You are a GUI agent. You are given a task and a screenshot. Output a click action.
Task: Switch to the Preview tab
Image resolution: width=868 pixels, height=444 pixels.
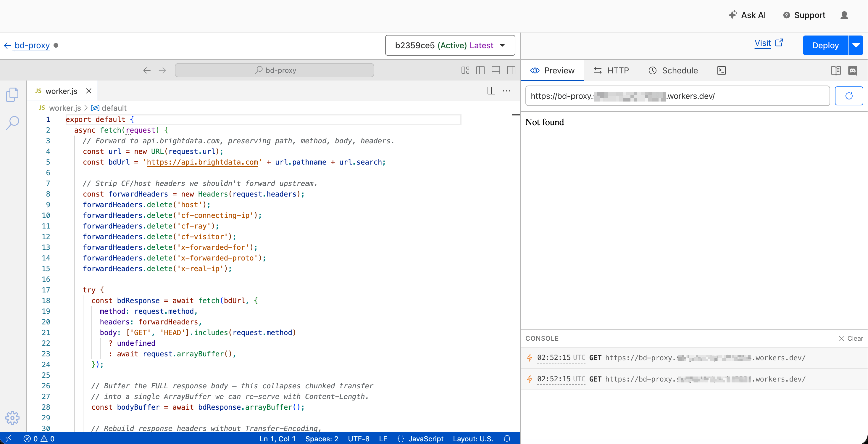click(552, 70)
